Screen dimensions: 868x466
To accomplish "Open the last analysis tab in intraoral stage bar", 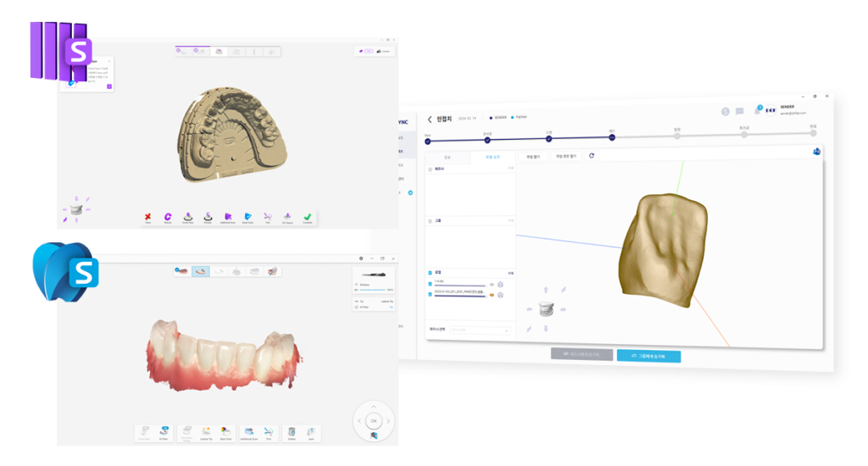I will pos(272,271).
